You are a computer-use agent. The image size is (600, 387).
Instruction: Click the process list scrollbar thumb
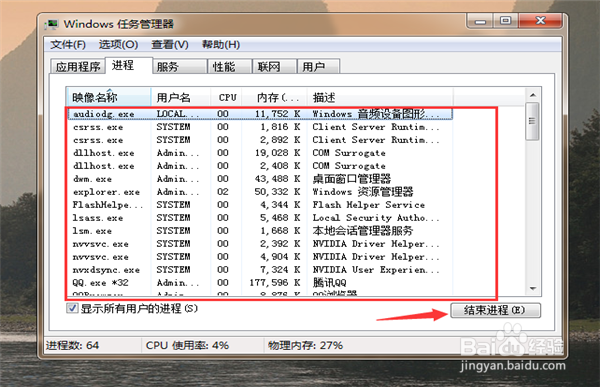point(532,121)
